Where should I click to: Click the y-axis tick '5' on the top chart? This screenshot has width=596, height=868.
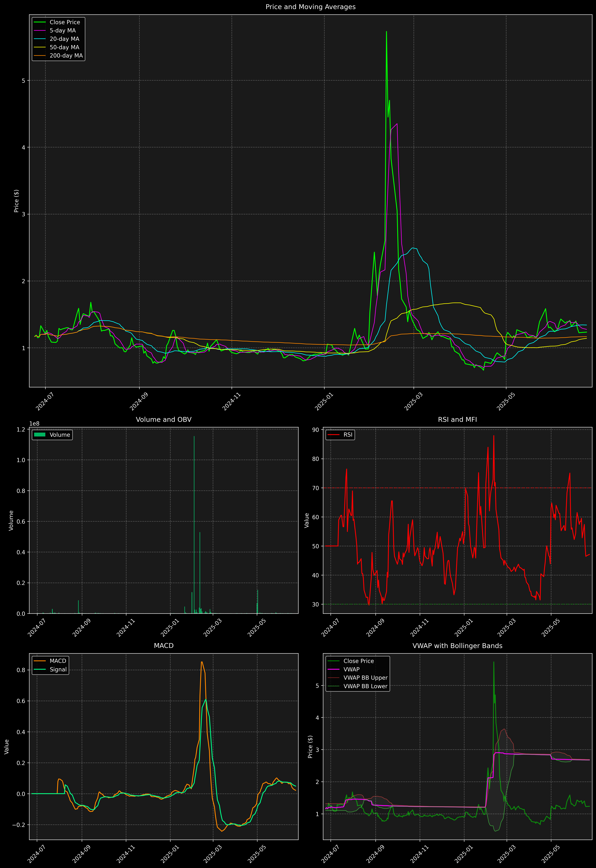coord(23,81)
